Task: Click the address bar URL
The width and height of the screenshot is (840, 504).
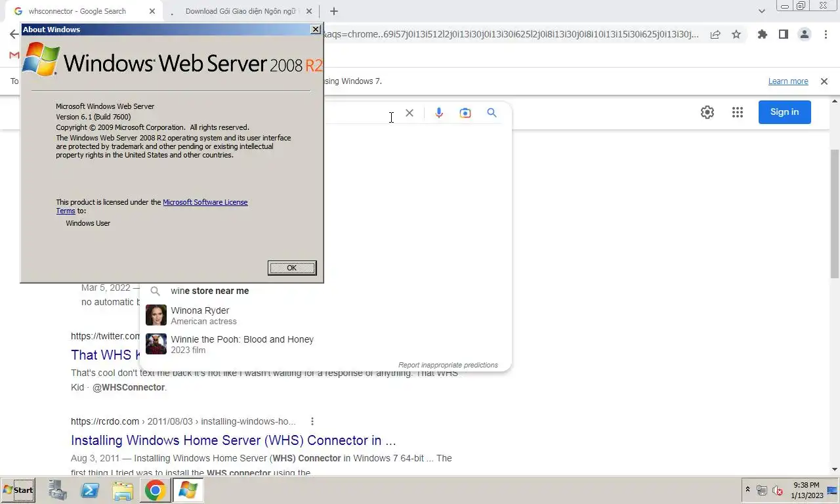Action: coord(512,35)
